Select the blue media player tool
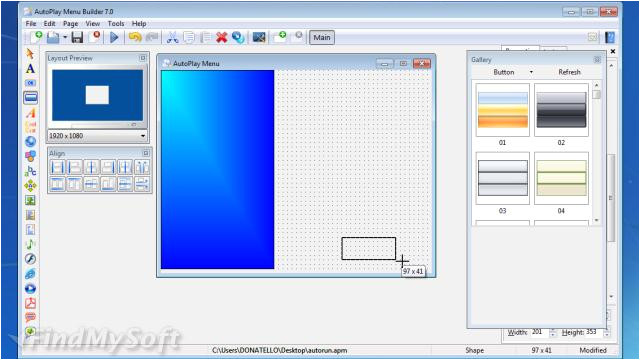 coord(30,289)
